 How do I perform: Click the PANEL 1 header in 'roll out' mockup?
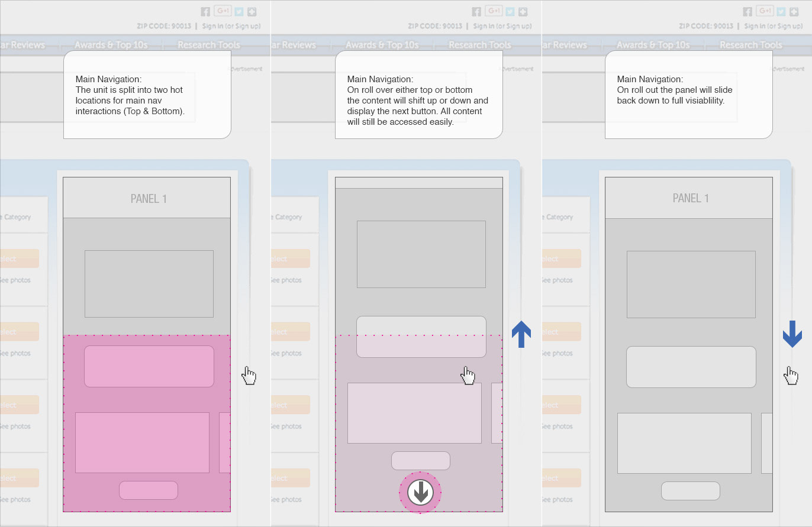click(x=689, y=198)
